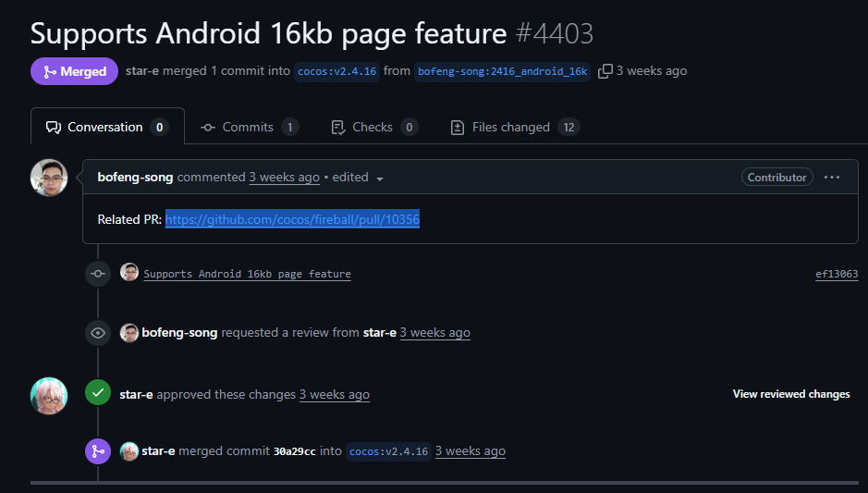The image size is (868, 493).
Task: Click the eye review-request timeline icon
Action: point(98,333)
